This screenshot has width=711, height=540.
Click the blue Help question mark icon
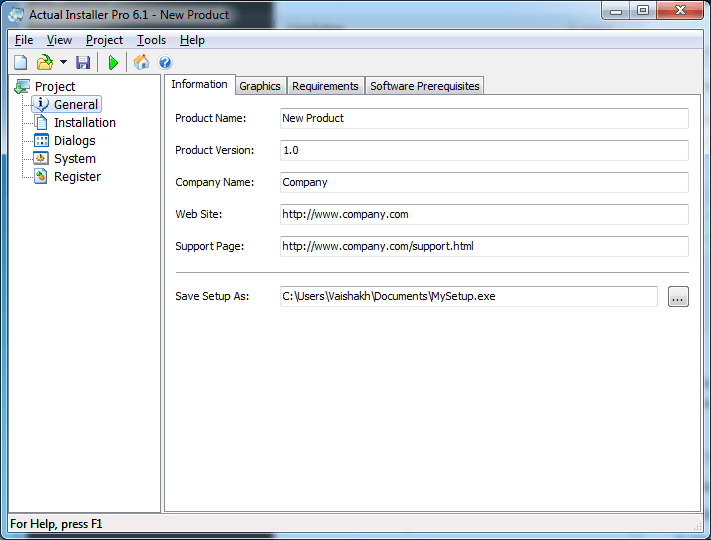[x=165, y=62]
